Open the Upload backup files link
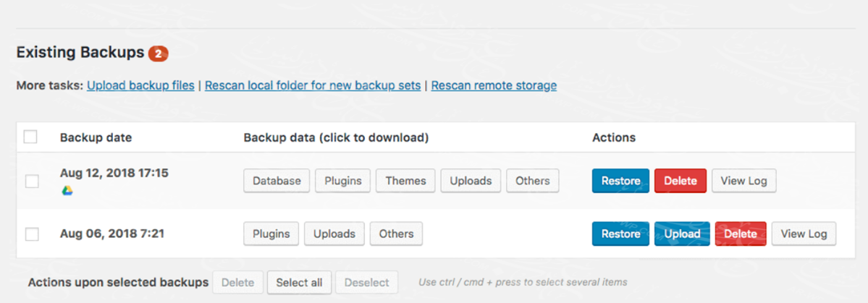Viewport: 868px width, 303px height. [140, 85]
